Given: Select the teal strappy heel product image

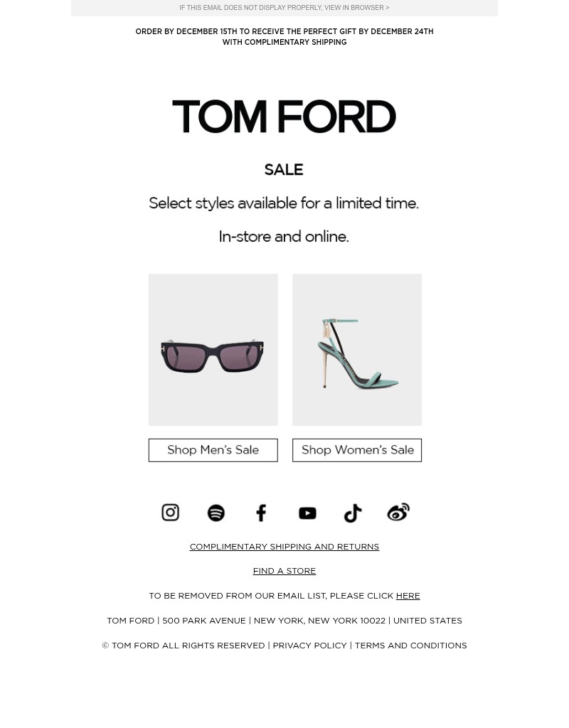Looking at the screenshot, I should [357, 349].
